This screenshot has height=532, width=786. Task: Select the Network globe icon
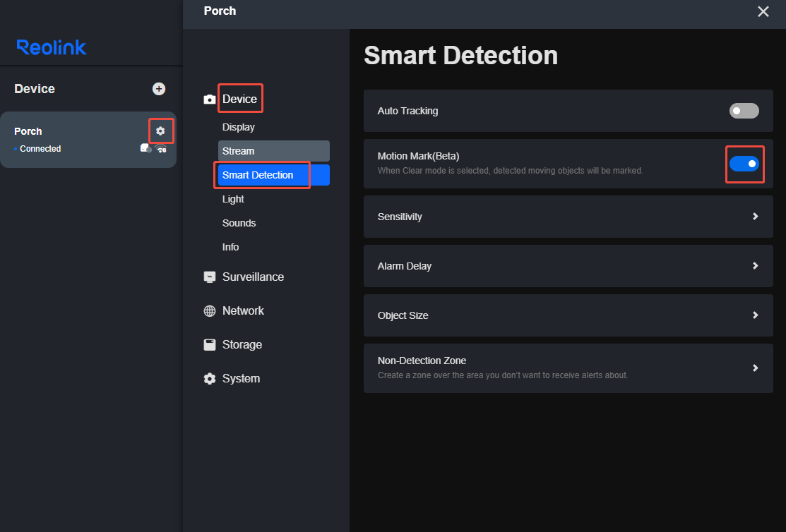tap(210, 310)
